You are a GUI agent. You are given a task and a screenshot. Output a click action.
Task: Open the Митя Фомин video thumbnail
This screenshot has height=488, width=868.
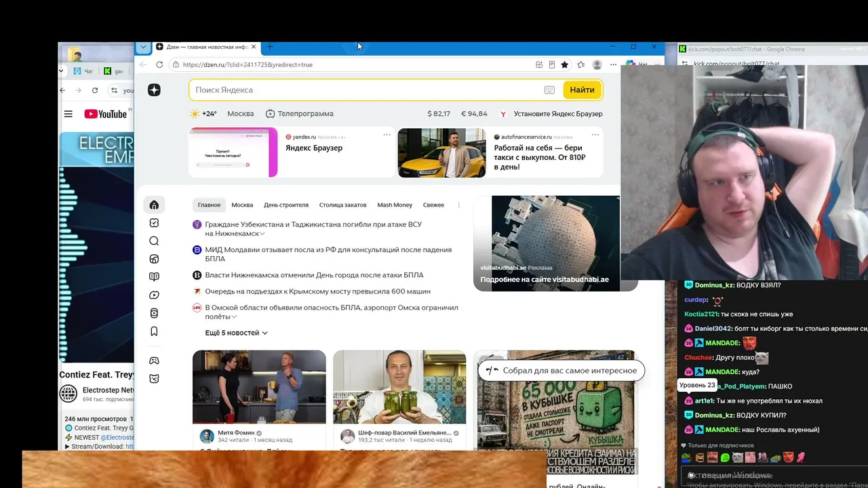point(259,386)
